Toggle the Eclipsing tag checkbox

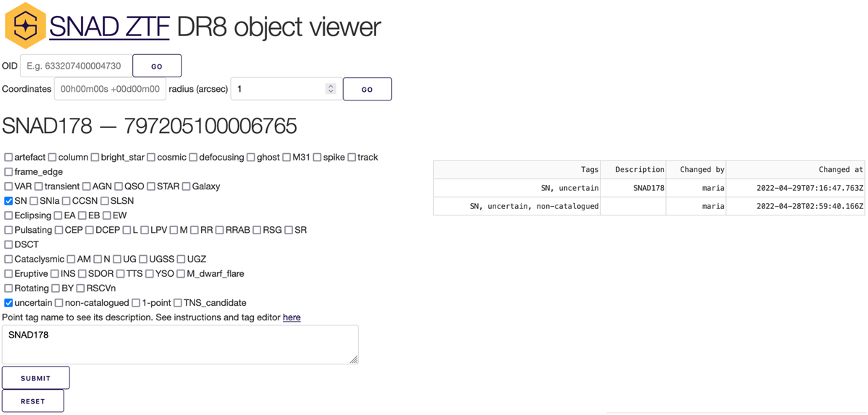coord(9,215)
